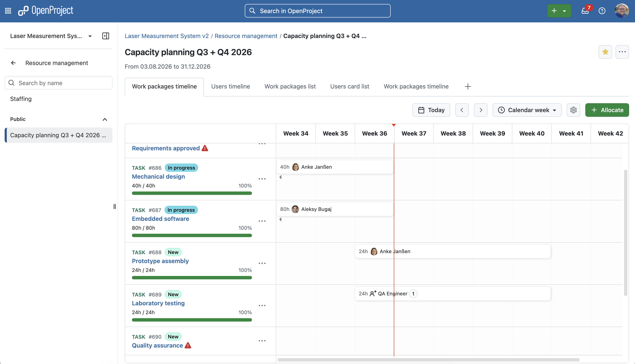This screenshot has width=635, height=364.
Task: Click Anke Janßen avatar on Mechanical design bar
Action: pos(295,167)
